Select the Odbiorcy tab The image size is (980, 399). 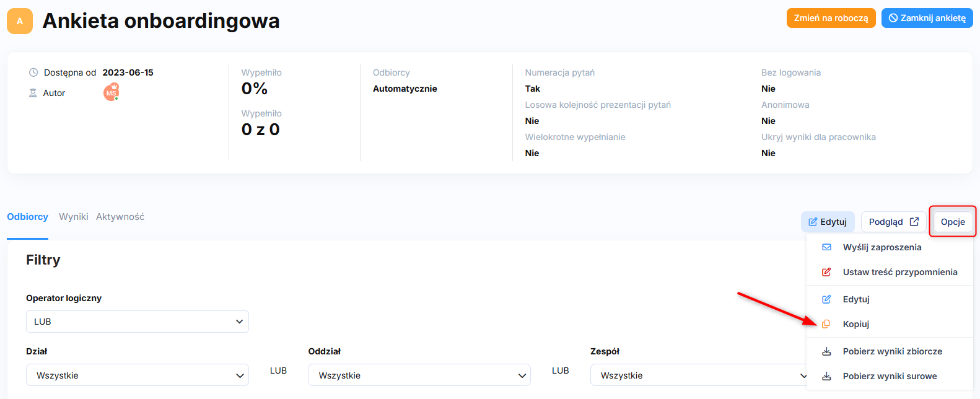pyautogui.click(x=27, y=217)
